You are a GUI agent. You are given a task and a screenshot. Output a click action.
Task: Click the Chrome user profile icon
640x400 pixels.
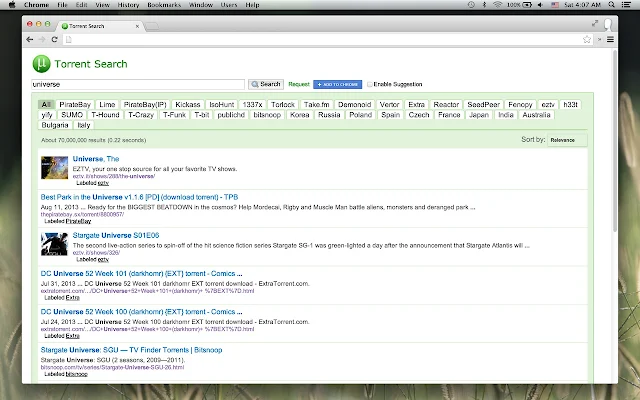click(608, 24)
